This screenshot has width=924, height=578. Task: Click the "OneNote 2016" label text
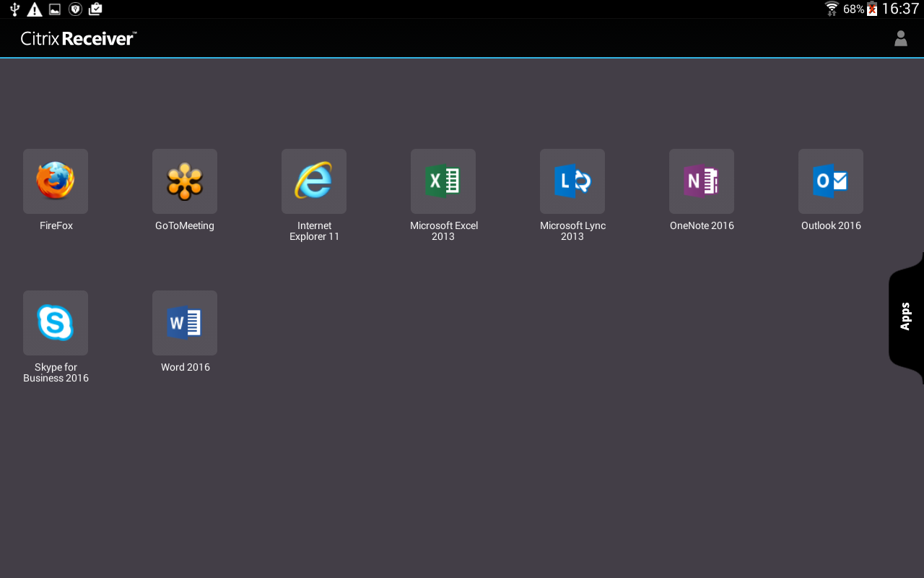[x=702, y=225]
